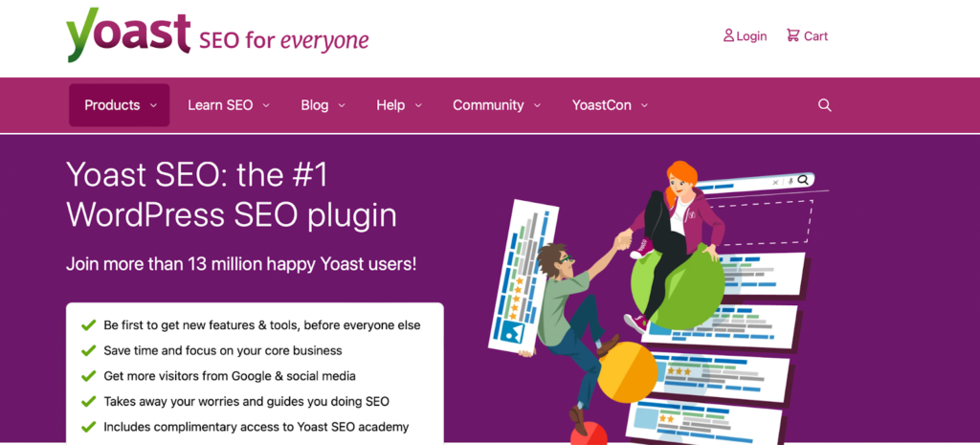Click the shopping cart icon
Image resolution: width=980 pixels, height=445 pixels.
tap(792, 35)
